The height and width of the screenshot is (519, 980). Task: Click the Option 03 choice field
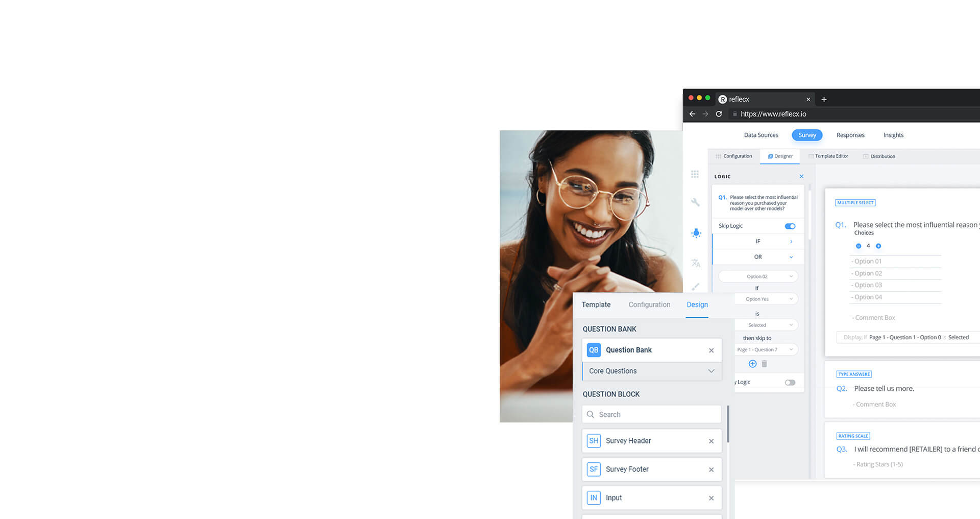895,285
